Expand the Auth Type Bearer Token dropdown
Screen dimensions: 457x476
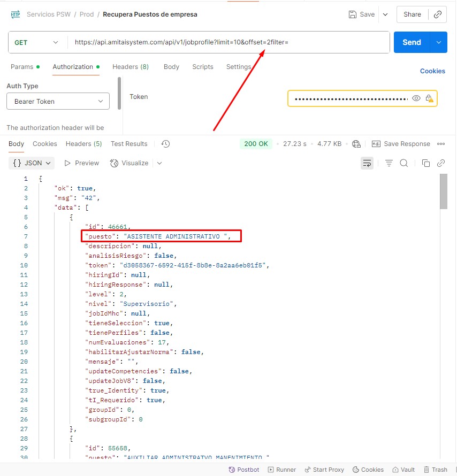58,101
